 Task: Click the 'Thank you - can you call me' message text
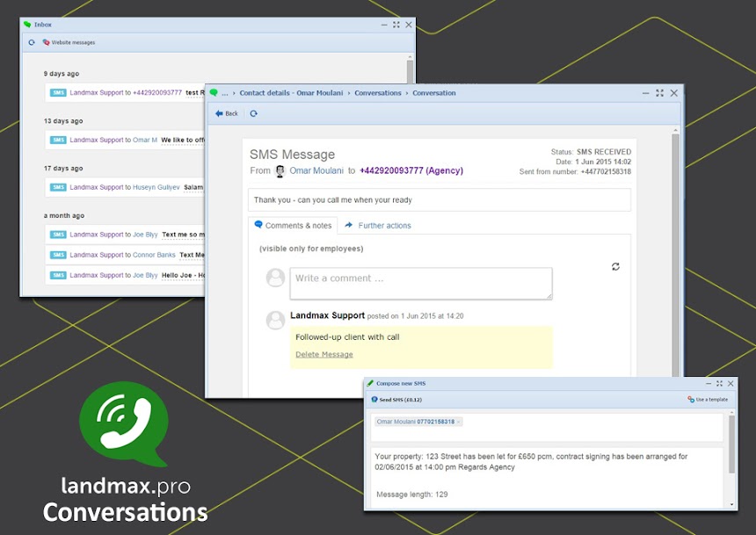(332, 200)
